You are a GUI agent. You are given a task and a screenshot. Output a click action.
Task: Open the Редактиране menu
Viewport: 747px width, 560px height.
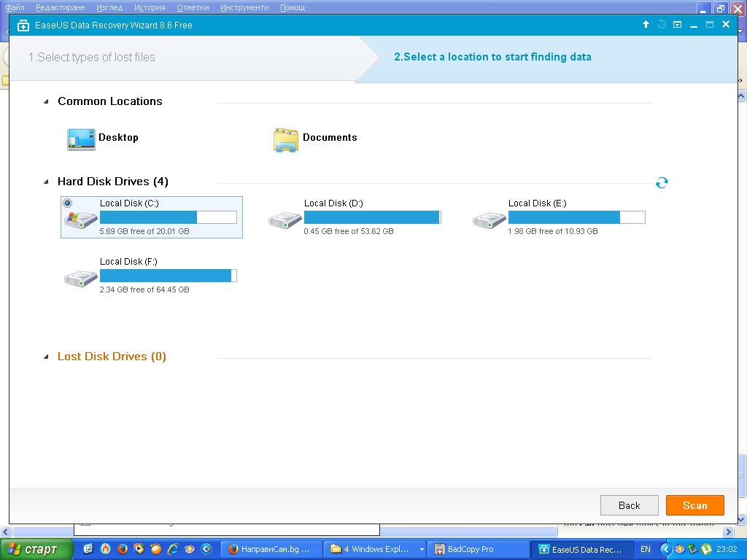(x=60, y=7)
